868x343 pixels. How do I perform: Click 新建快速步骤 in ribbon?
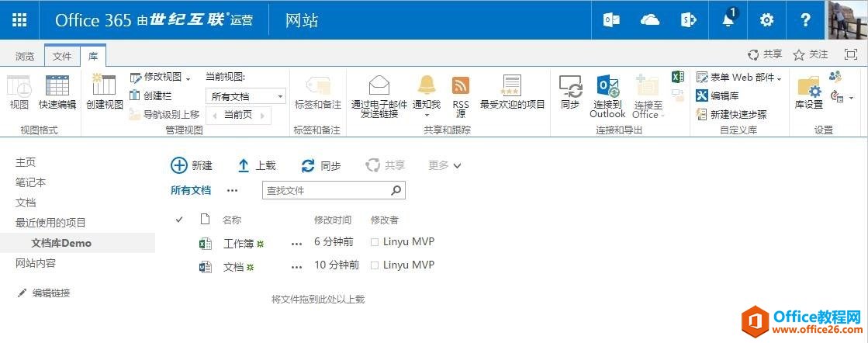[x=731, y=115]
